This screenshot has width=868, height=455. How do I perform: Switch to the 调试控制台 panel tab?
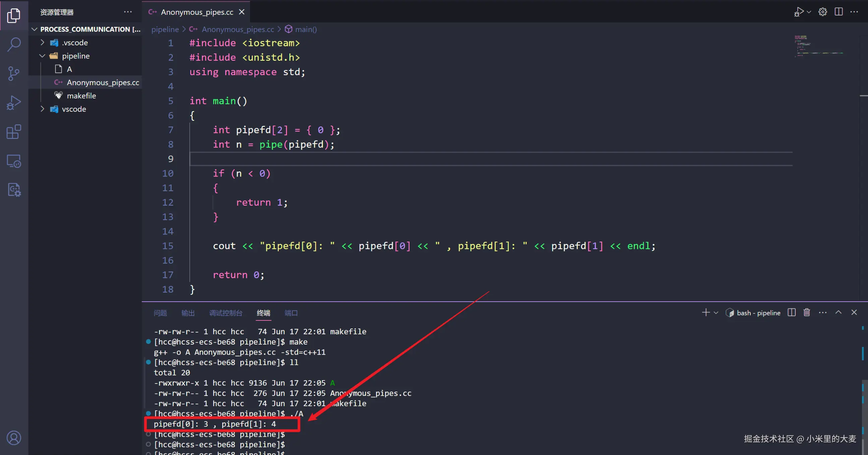pyautogui.click(x=226, y=313)
